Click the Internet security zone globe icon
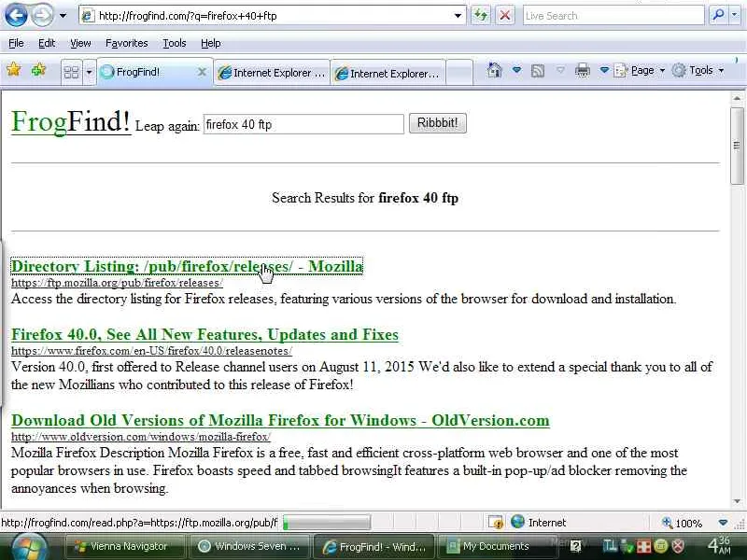The height and width of the screenshot is (560, 747). coord(517,522)
